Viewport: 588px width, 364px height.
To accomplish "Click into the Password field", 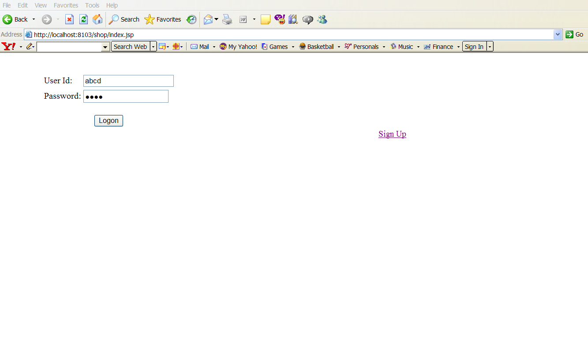I will (x=126, y=97).
